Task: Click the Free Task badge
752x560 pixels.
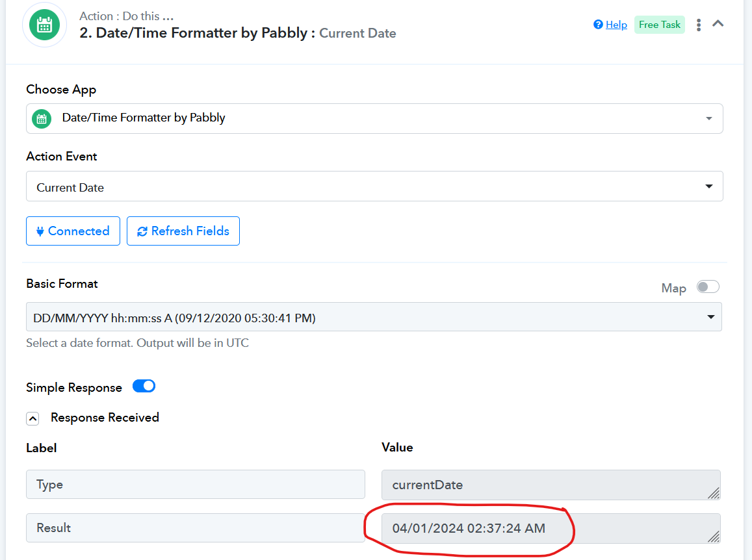Action: [x=660, y=25]
